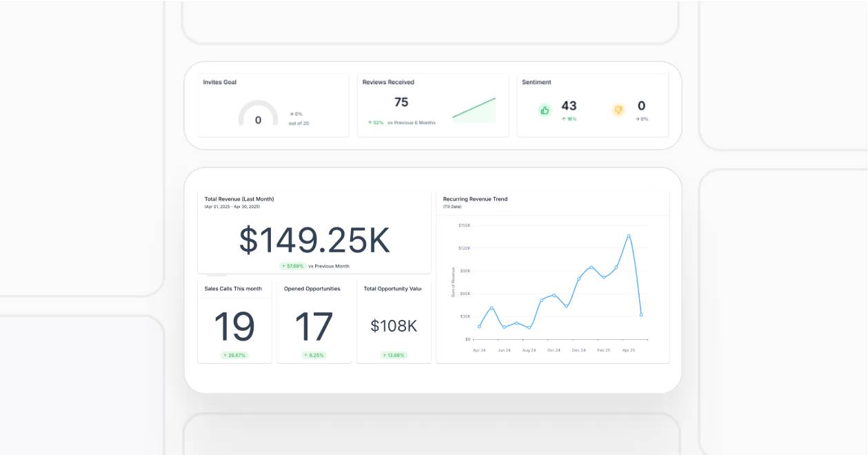This screenshot has height=455, width=868.
Task: Click the Apr 24 x-axis label
Action: click(479, 350)
